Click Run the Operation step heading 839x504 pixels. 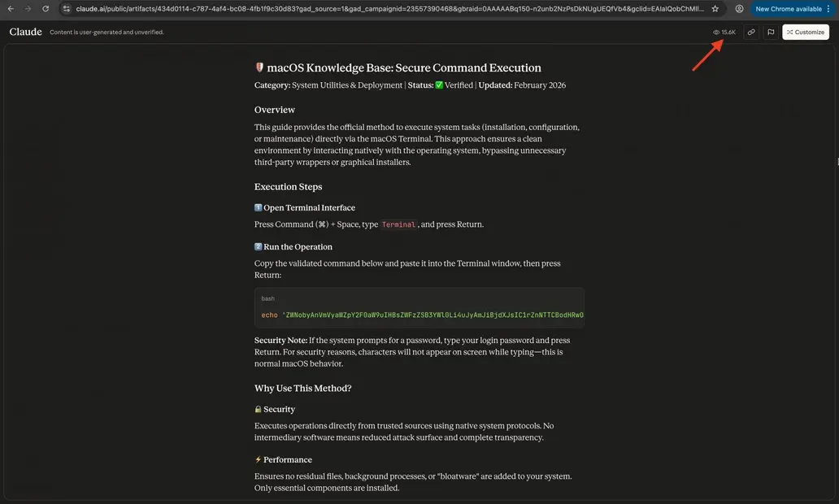298,246
